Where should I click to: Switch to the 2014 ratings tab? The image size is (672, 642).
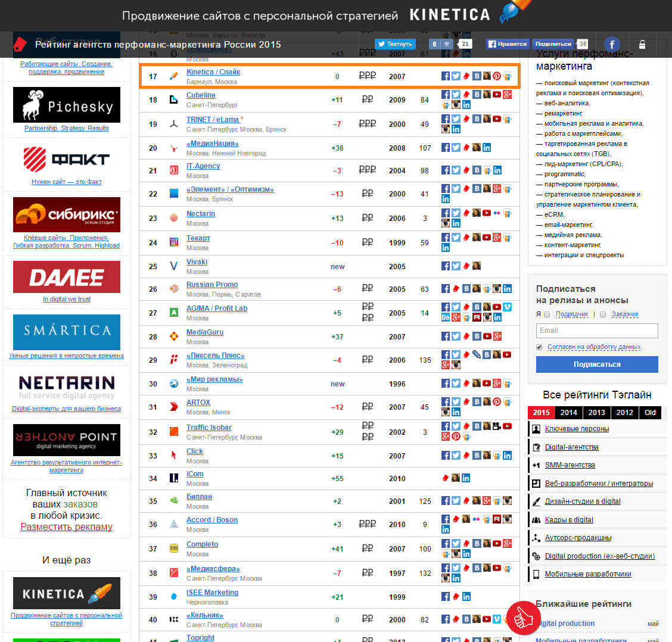pos(569,412)
